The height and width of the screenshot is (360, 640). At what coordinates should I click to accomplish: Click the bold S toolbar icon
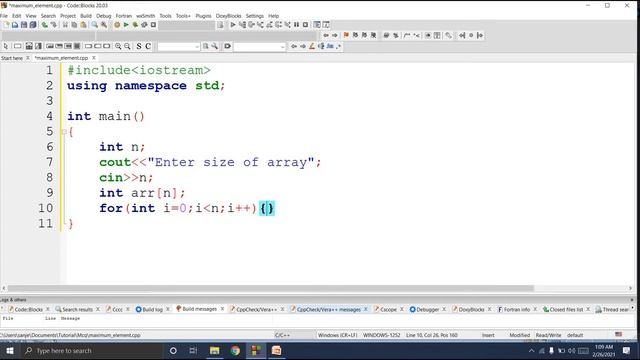coord(139,46)
